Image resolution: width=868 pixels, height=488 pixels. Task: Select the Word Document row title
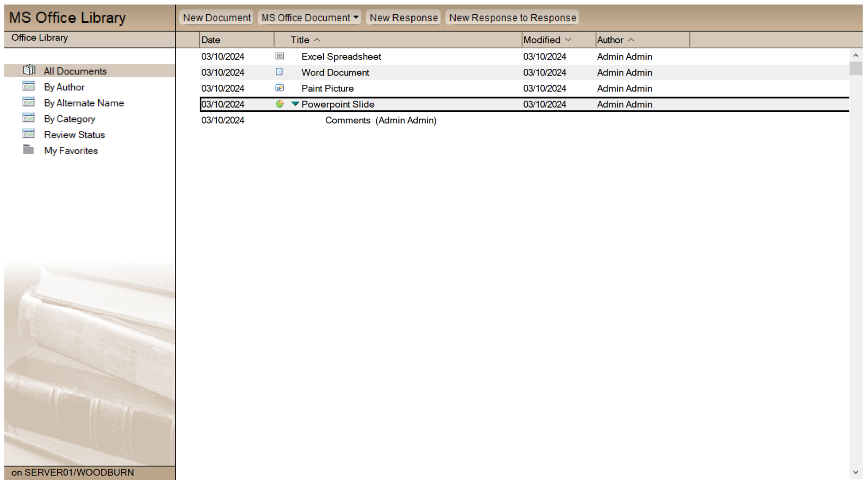tap(335, 72)
